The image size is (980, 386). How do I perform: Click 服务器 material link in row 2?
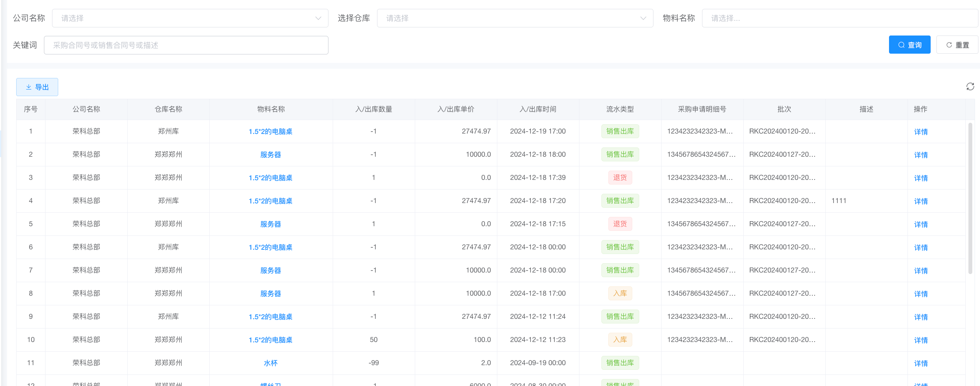(271, 154)
